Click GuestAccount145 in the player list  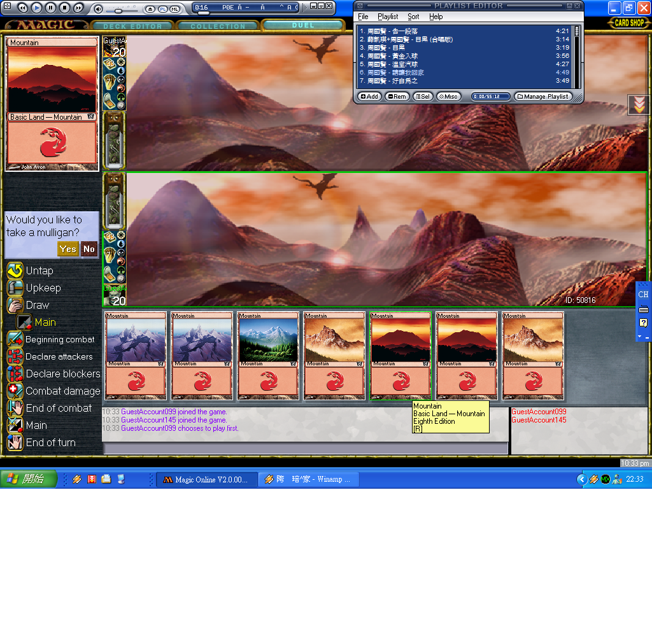pos(539,420)
